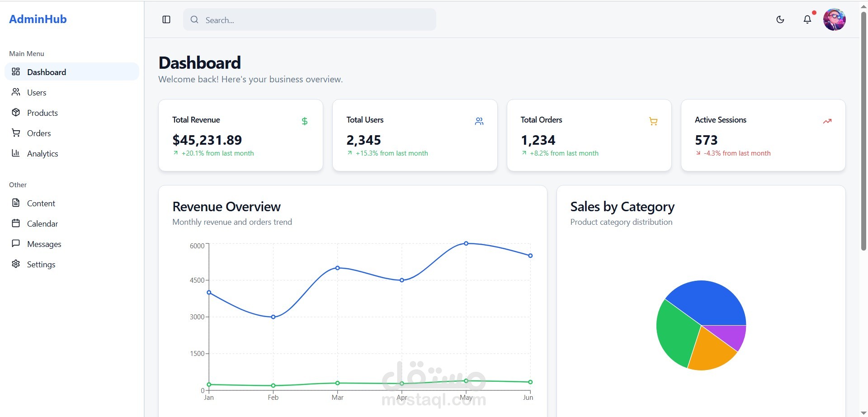868x417 pixels.
Task: Open the Users section icon
Action: pyautogui.click(x=16, y=92)
